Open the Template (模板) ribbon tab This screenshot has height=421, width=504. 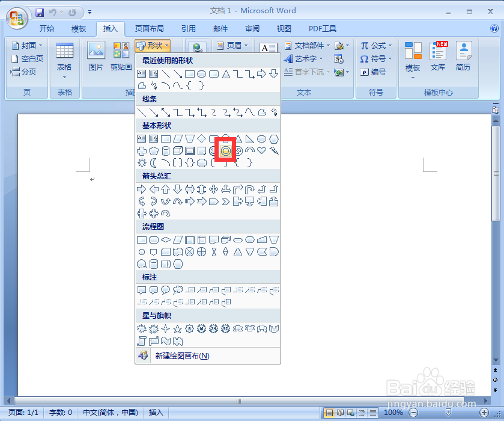click(x=79, y=29)
